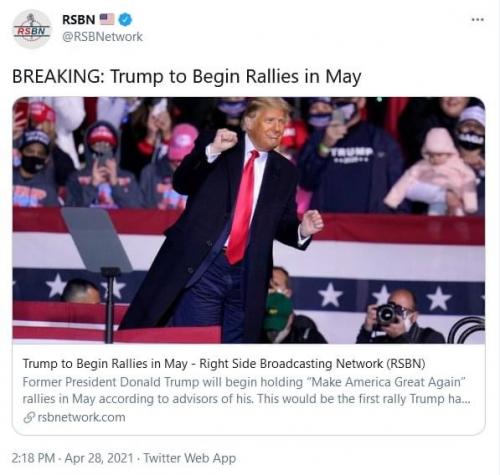Viewport: 500px width, 475px height.
Task: Open the rsbnetwork.com domain link
Action: click(x=81, y=417)
